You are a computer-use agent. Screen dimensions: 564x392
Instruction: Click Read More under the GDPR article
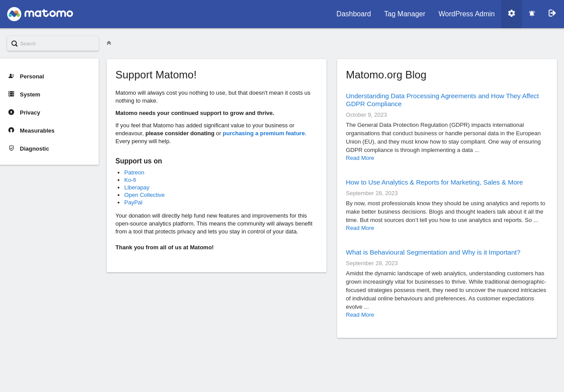pos(360,158)
